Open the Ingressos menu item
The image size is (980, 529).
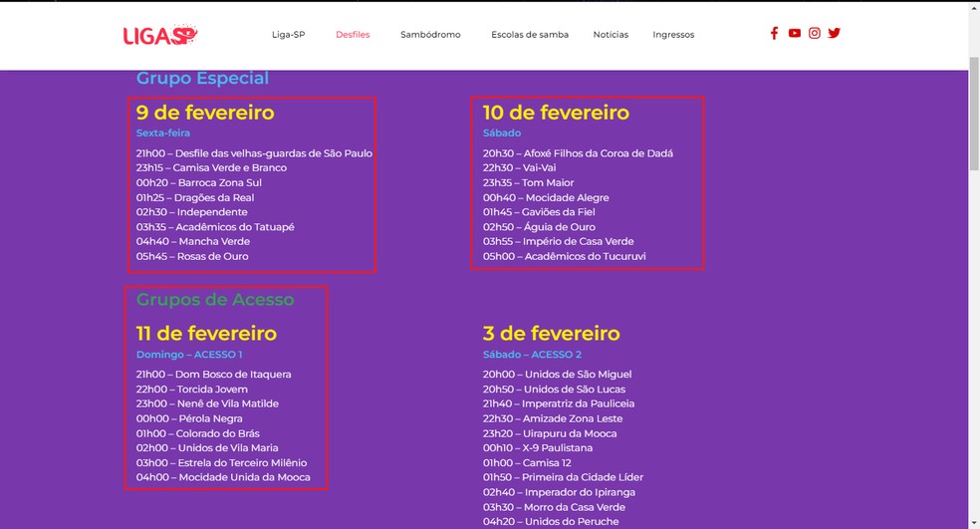pos(673,35)
